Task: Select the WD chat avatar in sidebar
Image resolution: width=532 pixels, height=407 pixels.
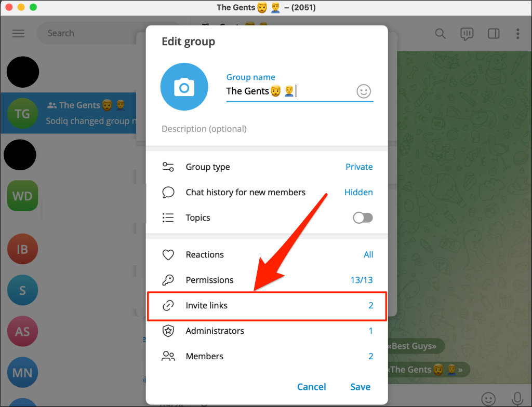Action: (x=22, y=196)
